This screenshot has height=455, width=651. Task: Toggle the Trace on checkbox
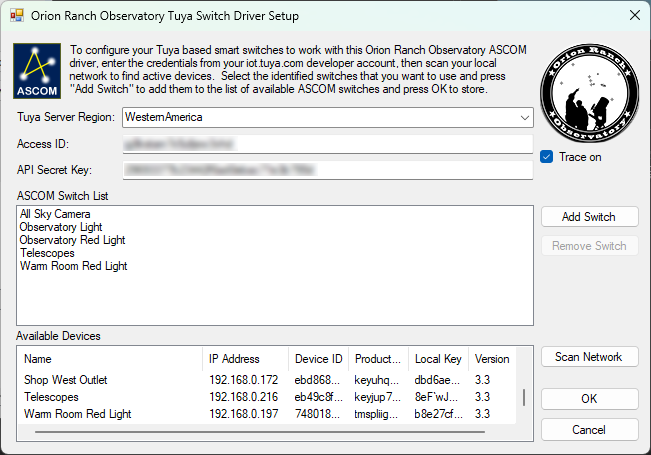[547, 156]
